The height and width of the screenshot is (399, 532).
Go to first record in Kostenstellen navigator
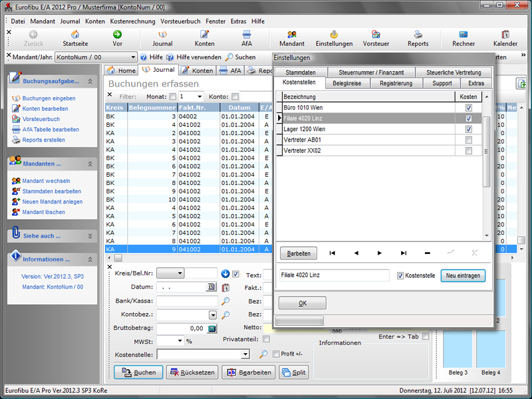point(332,253)
